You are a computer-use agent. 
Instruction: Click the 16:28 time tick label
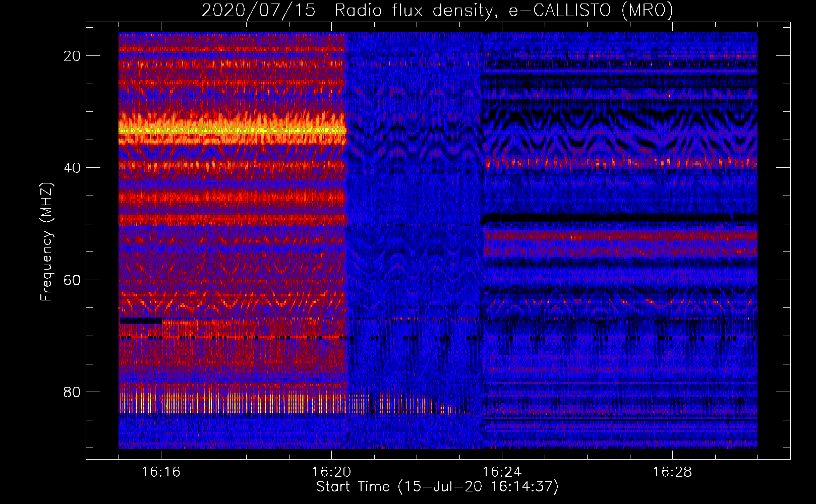click(x=672, y=472)
